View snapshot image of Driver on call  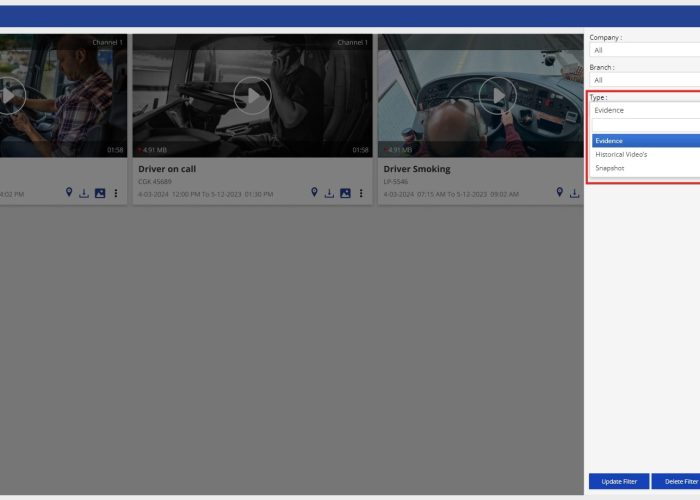pos(345,193)
